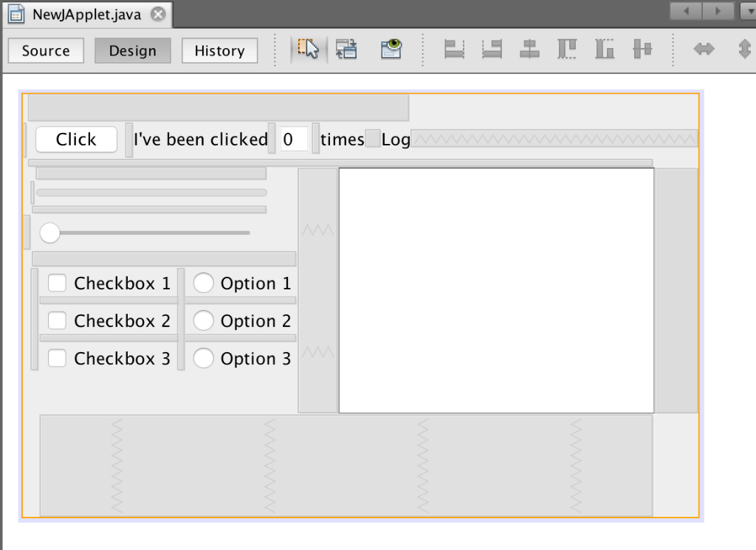Center components horizontally

point(529,49)
